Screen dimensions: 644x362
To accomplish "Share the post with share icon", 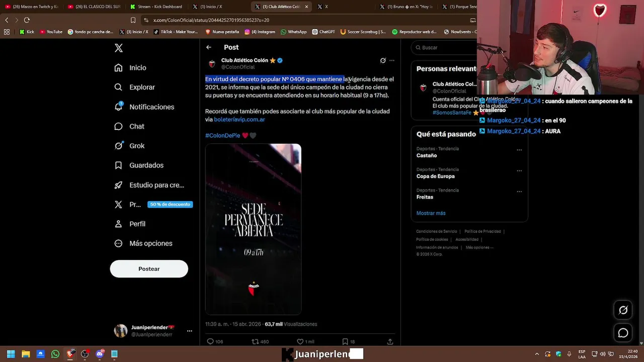I will pos(390,341).
